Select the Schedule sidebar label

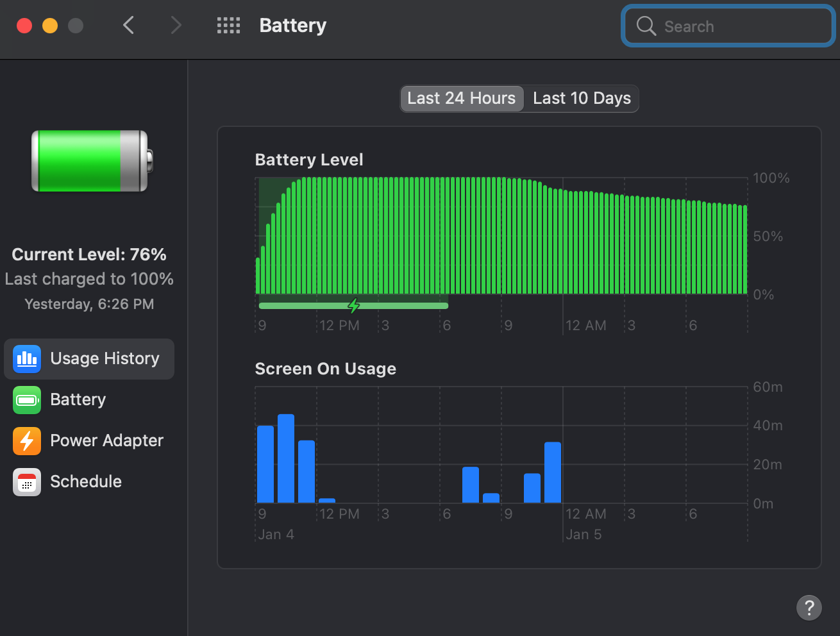coord(86,481)
